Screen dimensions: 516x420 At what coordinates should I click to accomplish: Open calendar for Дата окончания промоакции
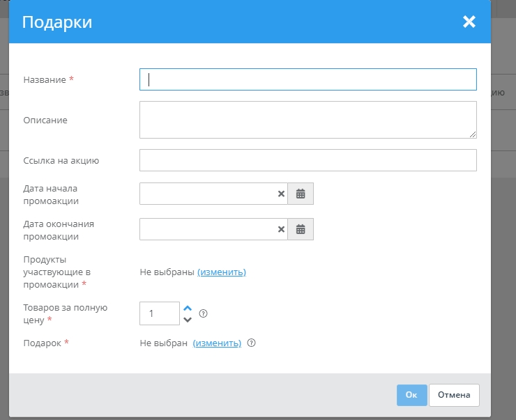point(301,229)
